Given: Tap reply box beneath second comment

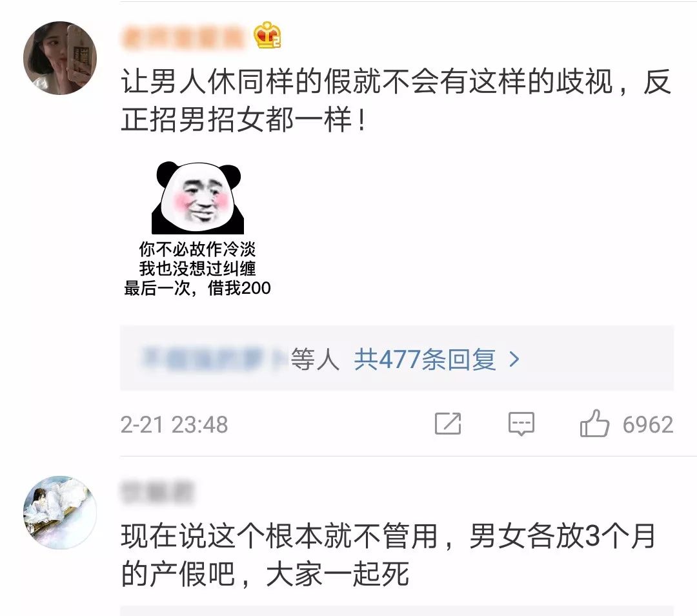Looking at the screenshot, I should [397, 611].
